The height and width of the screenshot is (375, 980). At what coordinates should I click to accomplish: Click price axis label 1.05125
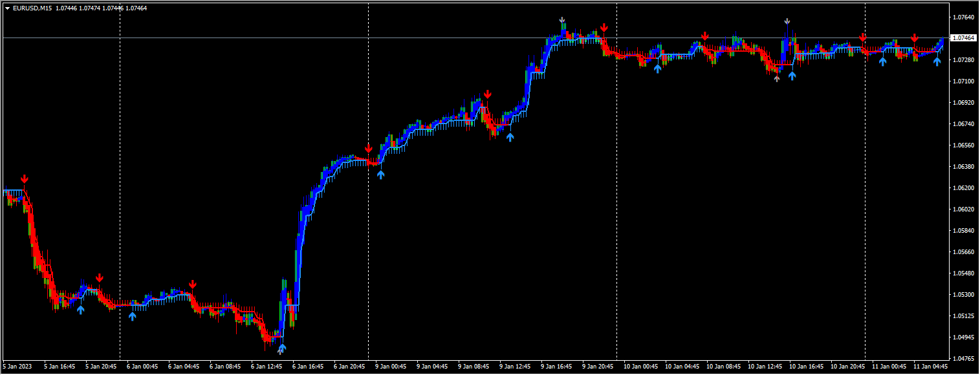[964, 316]
